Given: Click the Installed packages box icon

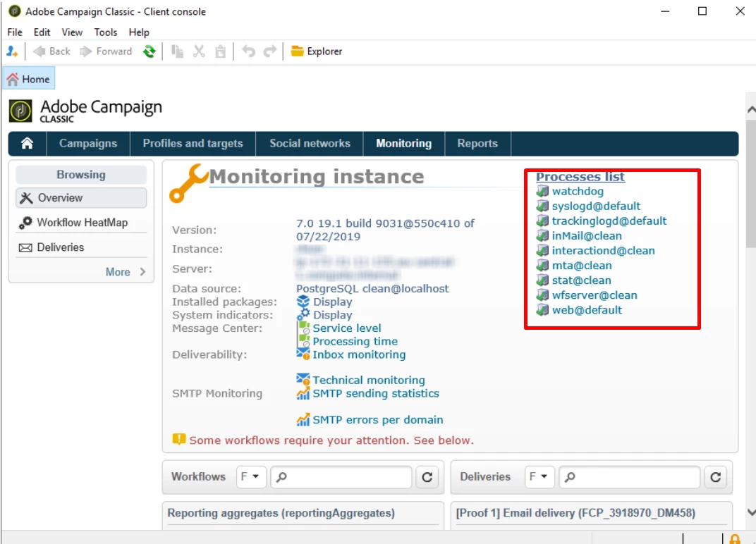Looking at the screenshot, I should pos(303,302).
